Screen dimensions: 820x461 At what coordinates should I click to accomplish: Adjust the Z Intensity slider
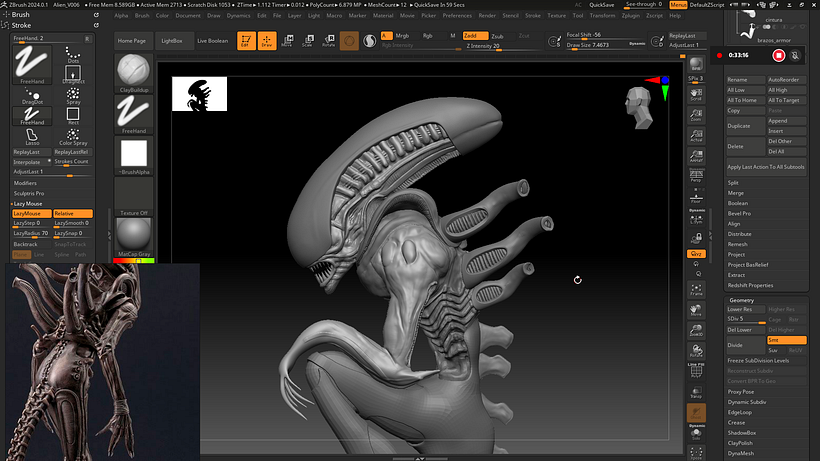tap(499, 46)
